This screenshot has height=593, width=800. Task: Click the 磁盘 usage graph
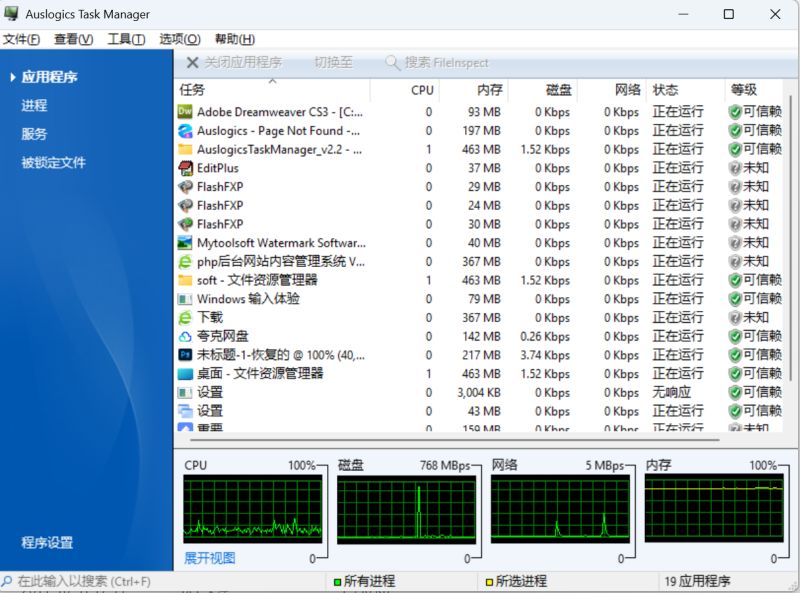pyautogui.click(x=407, y=509)
